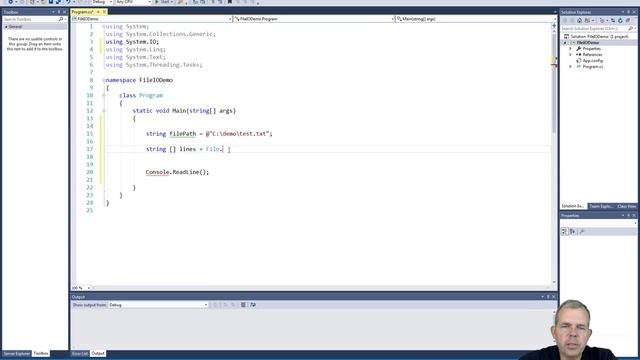Open Toolbox window position dropdown arrow

pos(53,12)
